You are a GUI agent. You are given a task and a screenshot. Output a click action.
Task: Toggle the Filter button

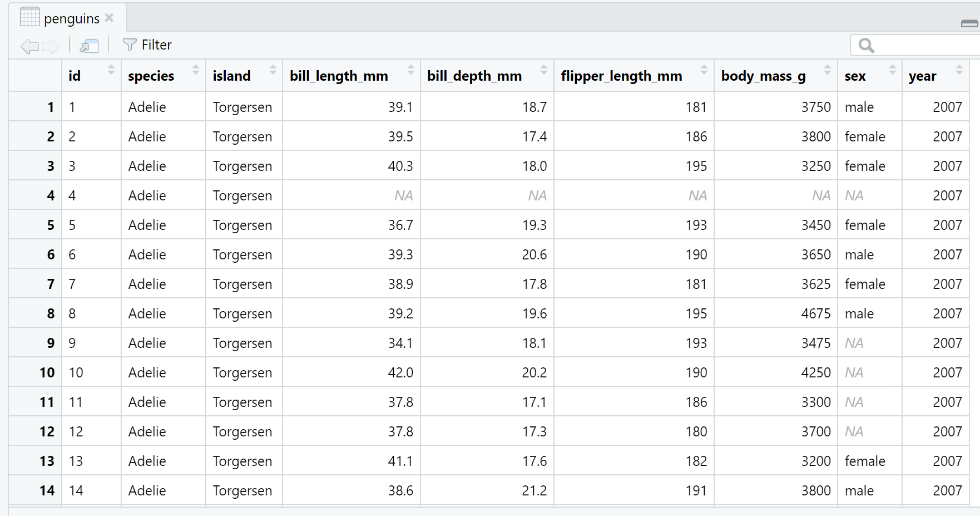pos(147,45)
